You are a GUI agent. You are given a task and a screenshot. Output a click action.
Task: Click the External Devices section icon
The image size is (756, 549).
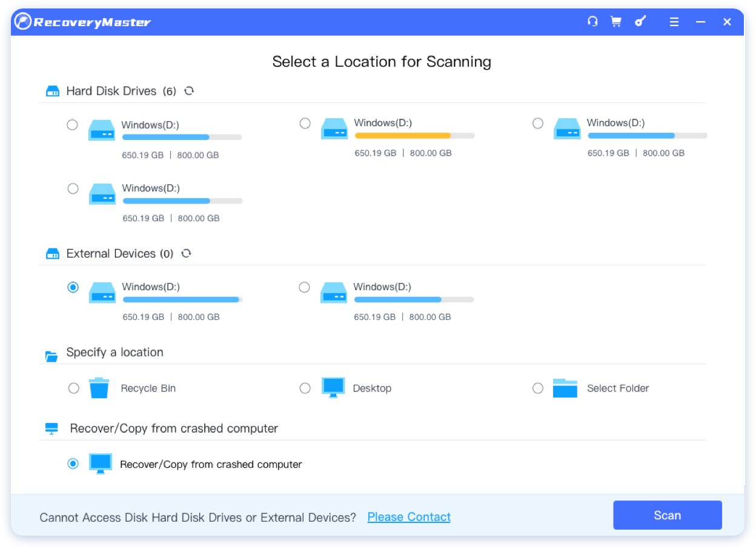coord(53,254)
